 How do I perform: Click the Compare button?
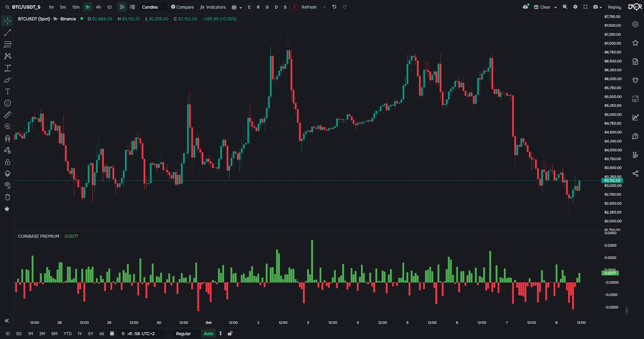182,7
